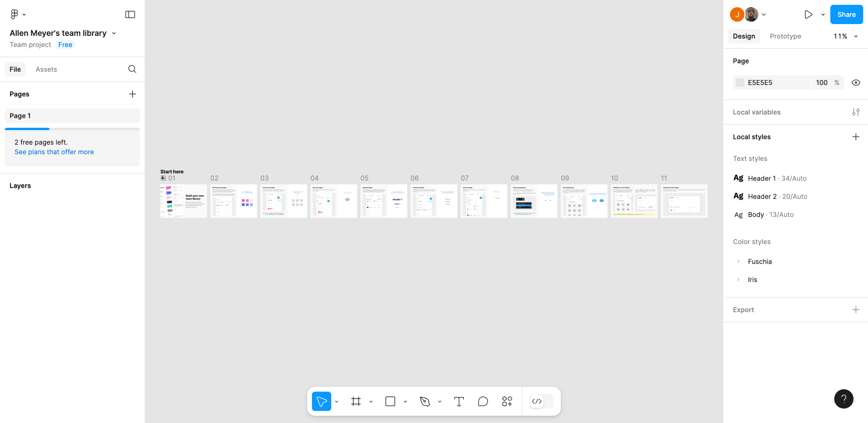This screenshot has width=868, height=423.
Task: Click the search icon in left panel
Action: pyautogui.click(x=132, y=69)
